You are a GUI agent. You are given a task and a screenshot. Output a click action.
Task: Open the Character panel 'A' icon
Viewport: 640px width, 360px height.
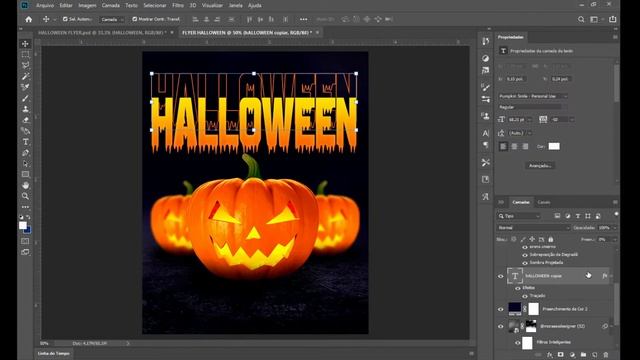(485, 133)
